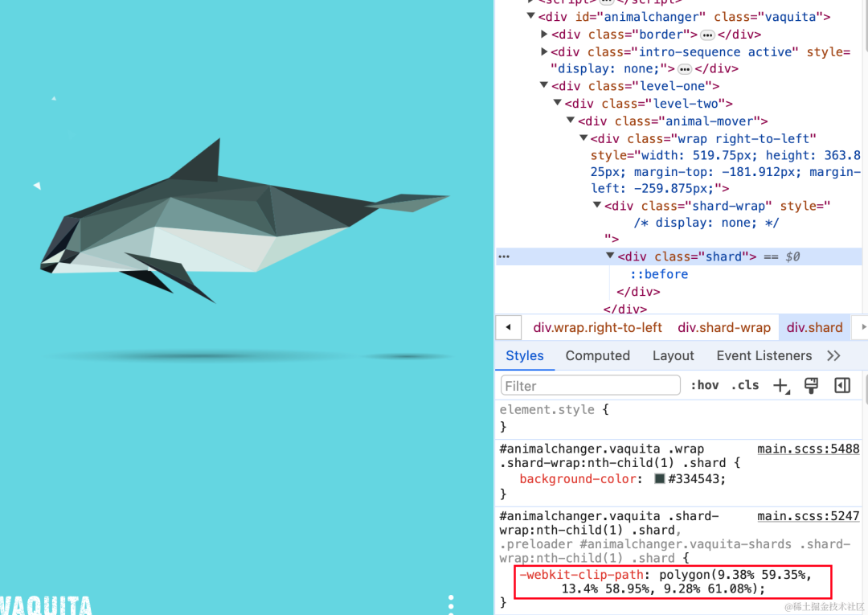Open main.scss:5488 source link
This screenshot has width=868, height=615.
[809, 449]
